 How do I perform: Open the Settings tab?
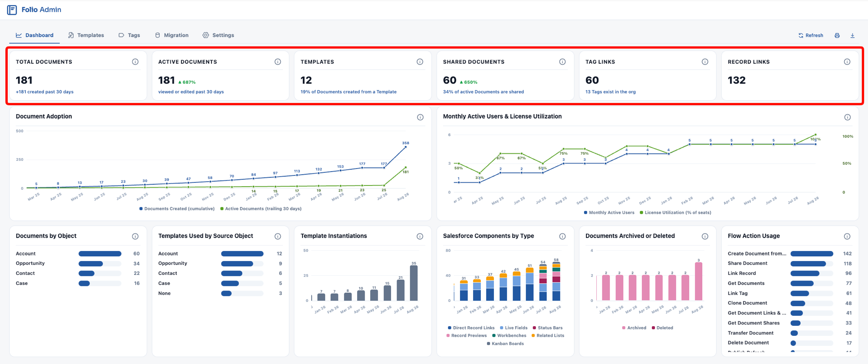218,35
